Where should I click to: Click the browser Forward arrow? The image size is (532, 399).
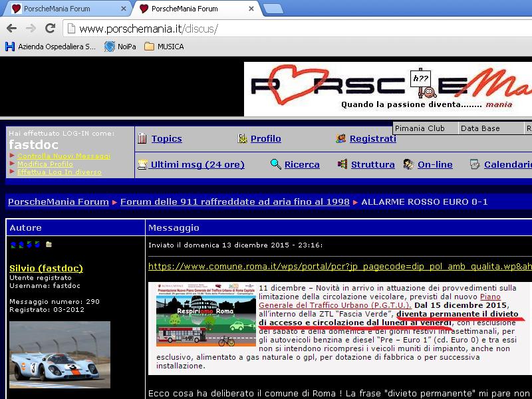tap(31, 29)
